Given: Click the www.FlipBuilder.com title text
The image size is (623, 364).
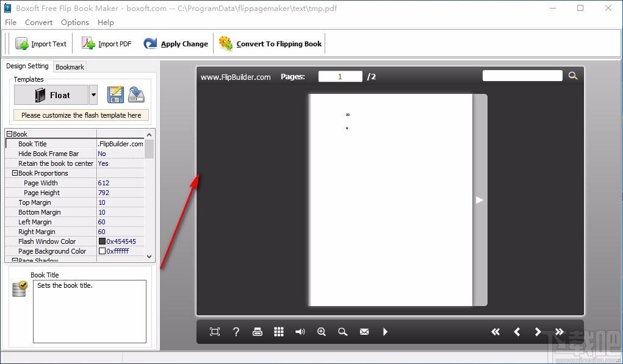Looking at the screenshot, I should point(236,77).
